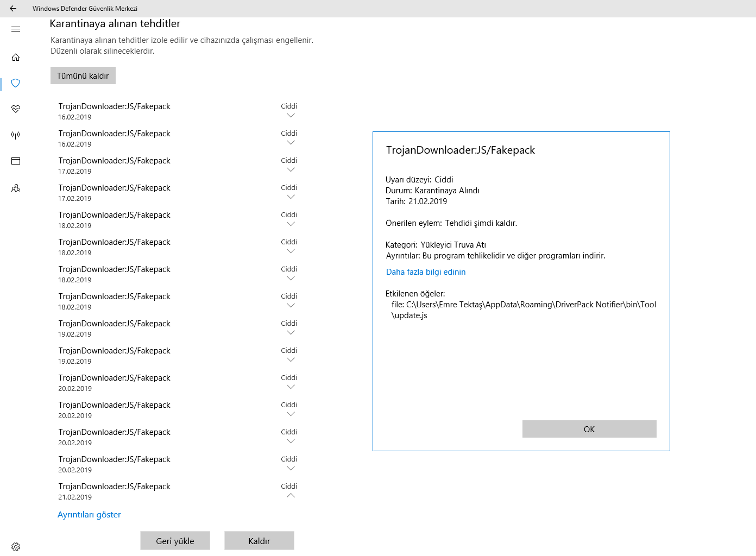Open the shield virus protection section

(16, 83)
